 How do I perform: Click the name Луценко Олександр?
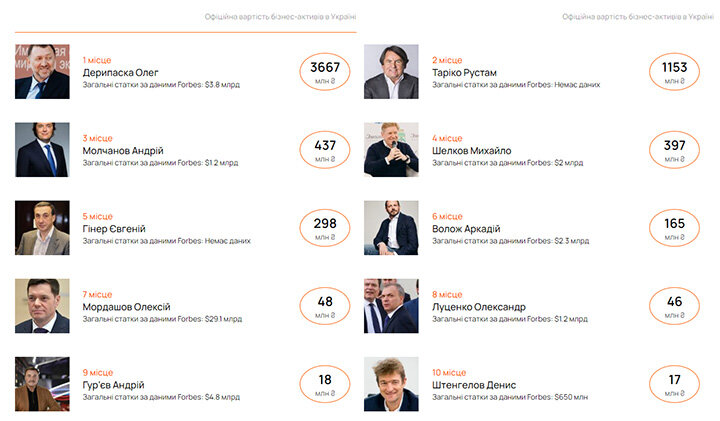coord(479,307)
